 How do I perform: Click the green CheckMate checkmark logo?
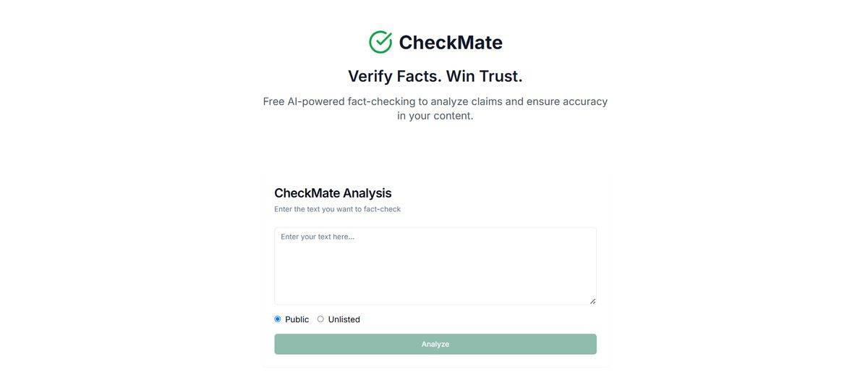pyautogui.click(x=380, y=42)
